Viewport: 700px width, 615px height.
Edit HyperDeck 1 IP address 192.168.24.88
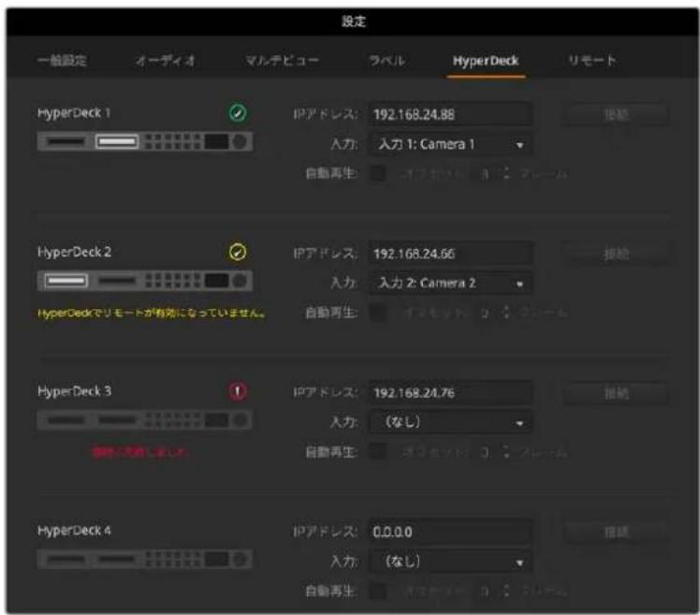tap(450, 114)
